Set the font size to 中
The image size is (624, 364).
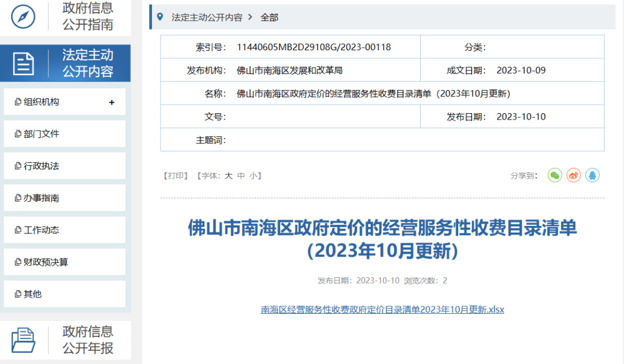(241, 176)
